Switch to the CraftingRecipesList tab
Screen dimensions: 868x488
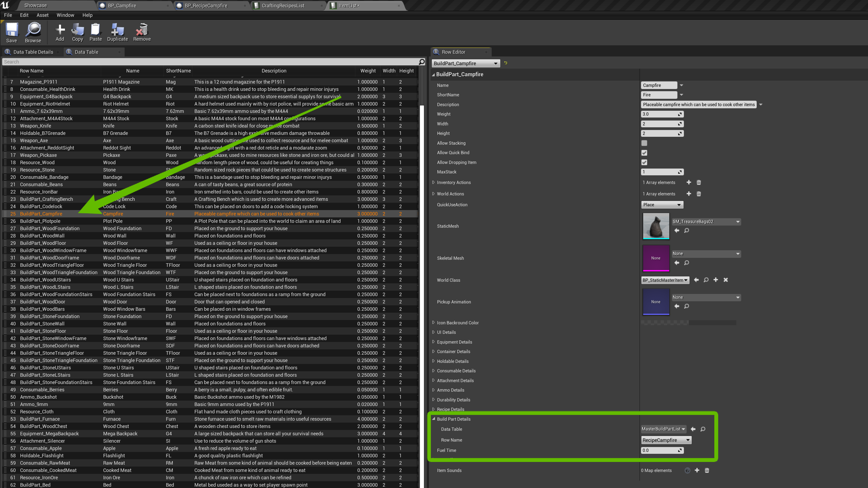coord(282,5)
